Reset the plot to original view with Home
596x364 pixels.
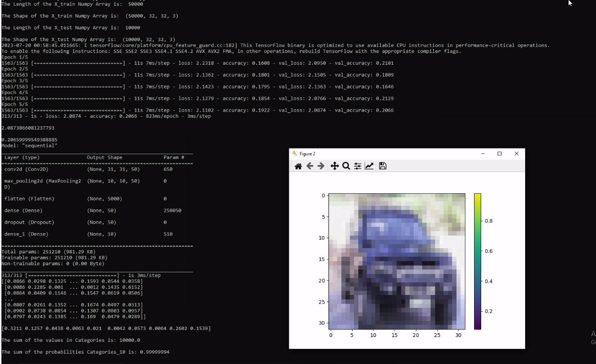(298, 166)
